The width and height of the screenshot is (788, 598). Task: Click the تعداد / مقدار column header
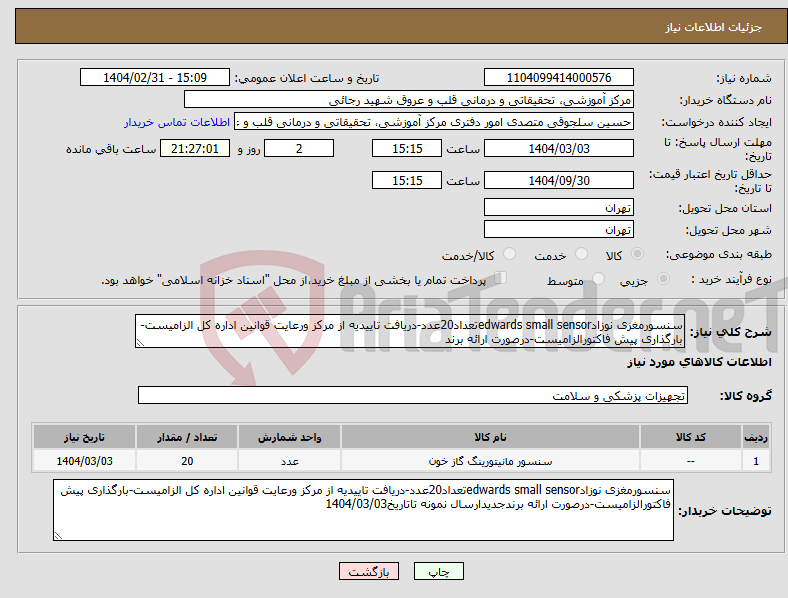point(187,437)
